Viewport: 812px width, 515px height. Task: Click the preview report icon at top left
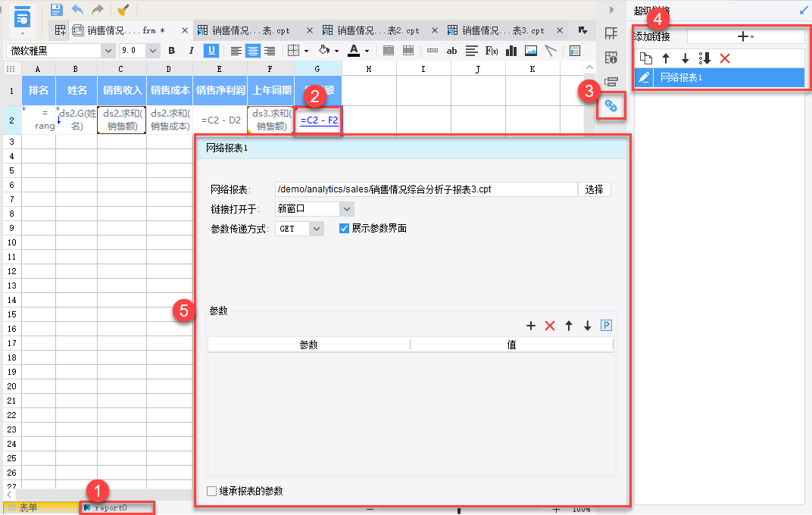click(x=22, y=17)
